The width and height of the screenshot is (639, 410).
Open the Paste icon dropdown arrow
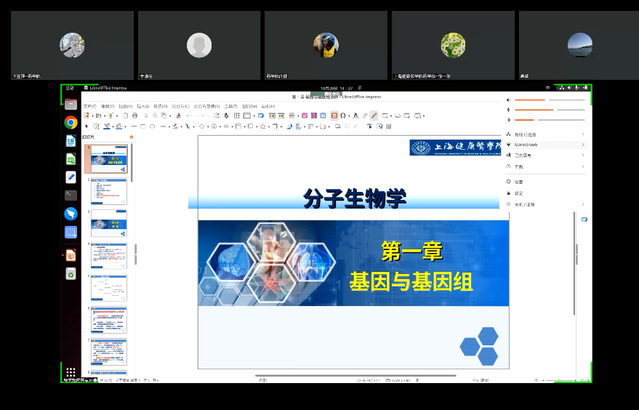pos(170,116)
